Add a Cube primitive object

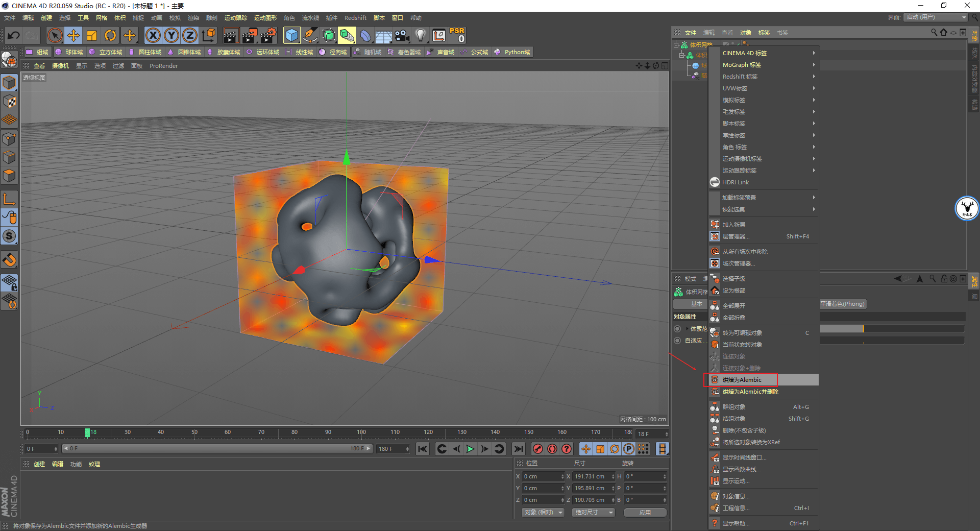[x=291, y=35]
